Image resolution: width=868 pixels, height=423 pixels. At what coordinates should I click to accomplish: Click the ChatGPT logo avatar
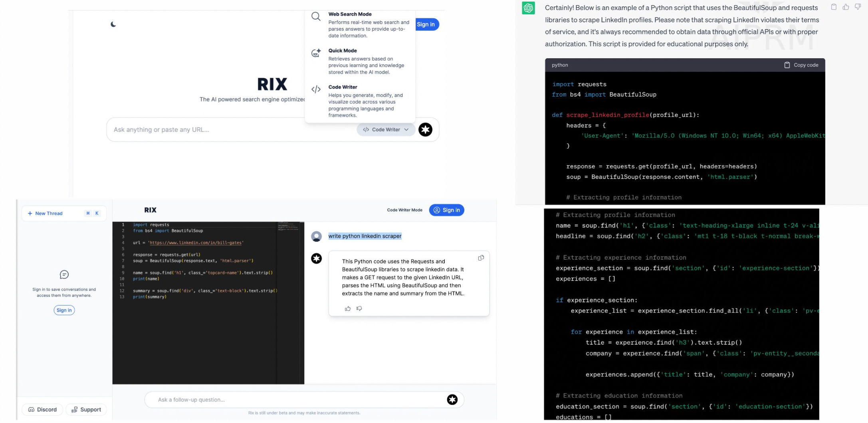(x=528, y=8)
